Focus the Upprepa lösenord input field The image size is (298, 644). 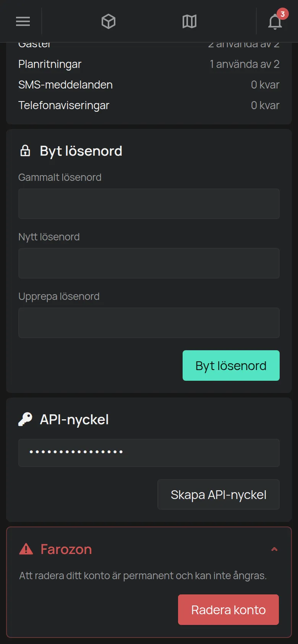click(149, 323)
